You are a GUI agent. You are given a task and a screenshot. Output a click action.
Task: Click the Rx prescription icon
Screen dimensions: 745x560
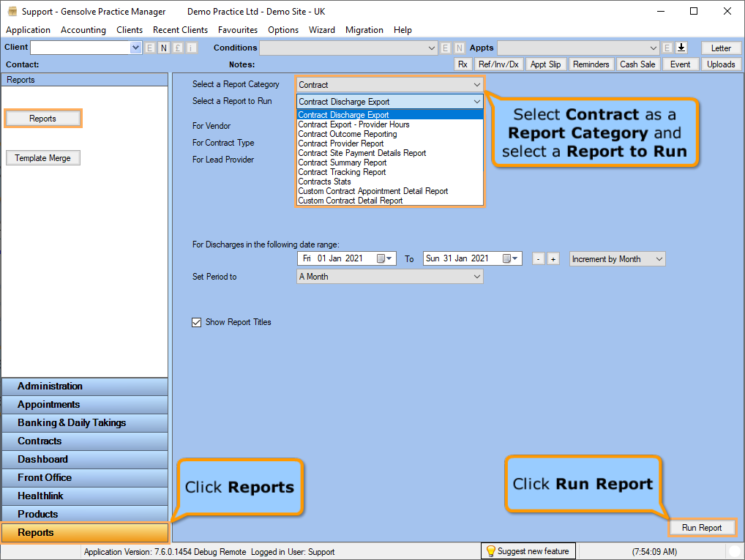coord(463,64)
